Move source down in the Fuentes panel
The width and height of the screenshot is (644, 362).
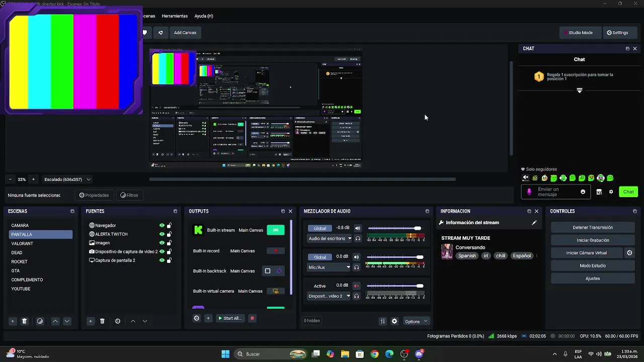click(x=145, y=321)
